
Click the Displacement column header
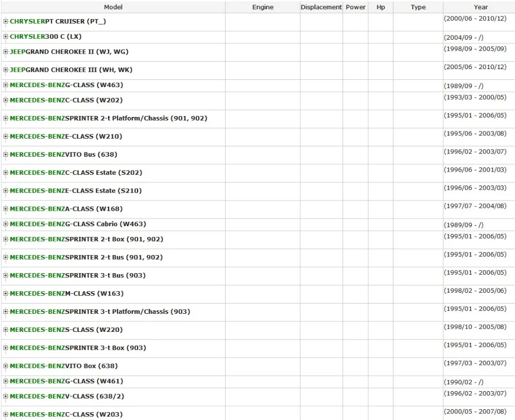(321, 7)
